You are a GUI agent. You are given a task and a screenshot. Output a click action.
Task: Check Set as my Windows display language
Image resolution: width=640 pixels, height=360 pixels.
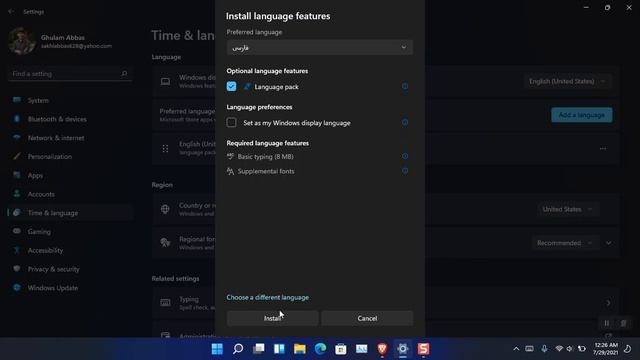[231, 122]
